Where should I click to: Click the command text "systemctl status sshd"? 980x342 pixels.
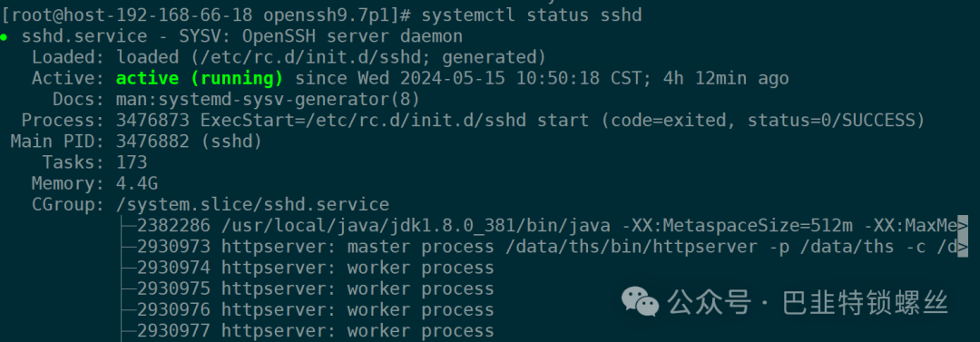tap(532, 15)
